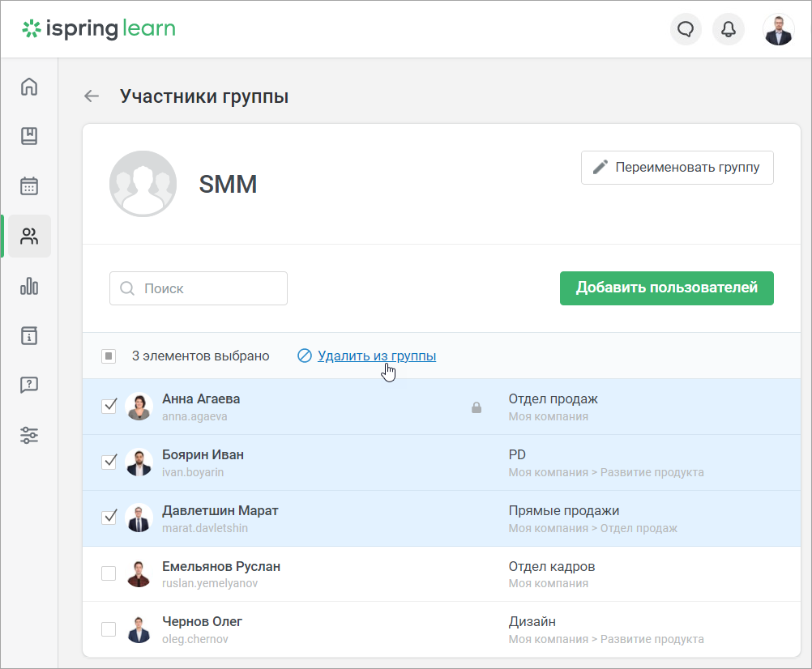Open the reports bar chart icon
Viewport: 812px width, 669px height.
pyautogui.click(x=29, y=286)
